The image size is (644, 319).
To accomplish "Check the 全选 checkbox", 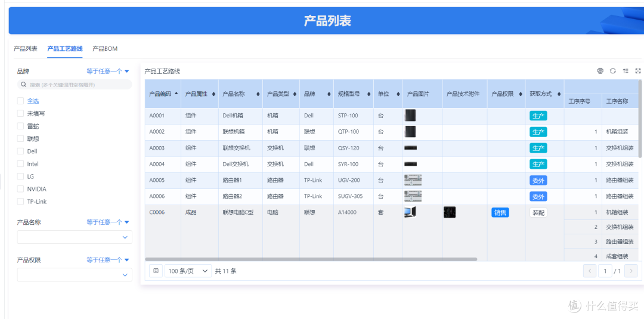I will 20,101.
